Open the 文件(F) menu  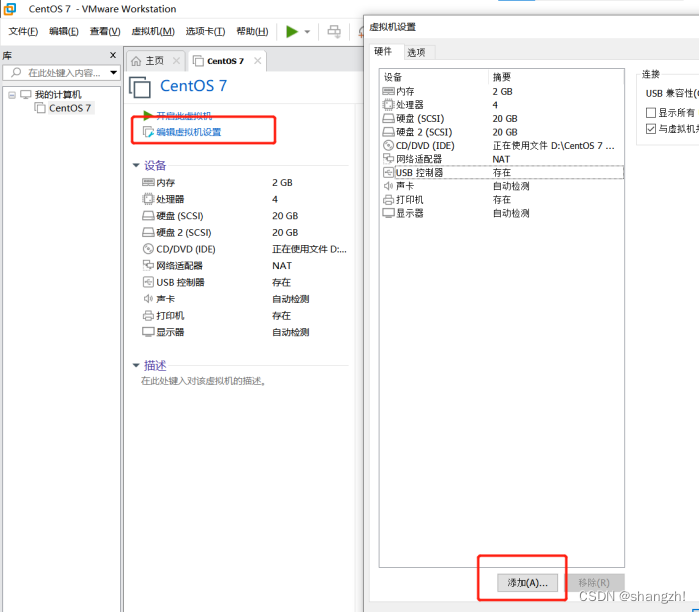23,31
